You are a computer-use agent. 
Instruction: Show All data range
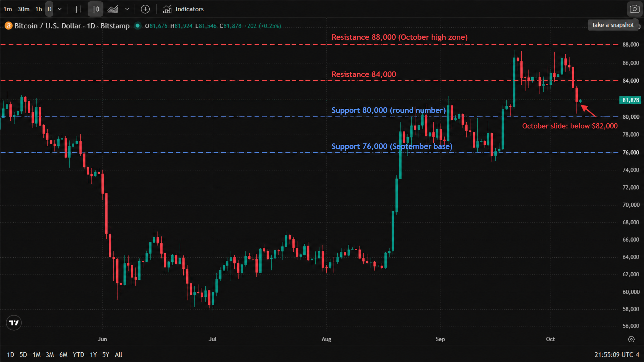(118, 355)
